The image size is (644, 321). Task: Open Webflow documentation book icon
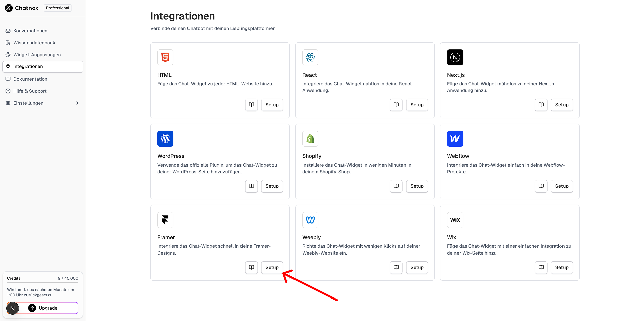(x=541, y=186)
